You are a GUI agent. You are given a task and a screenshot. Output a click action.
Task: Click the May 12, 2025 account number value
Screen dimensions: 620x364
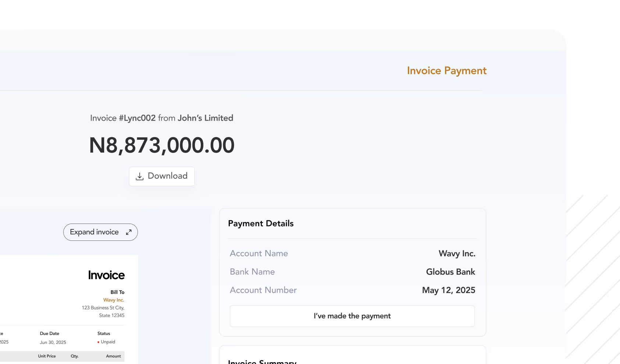[448, 290]
